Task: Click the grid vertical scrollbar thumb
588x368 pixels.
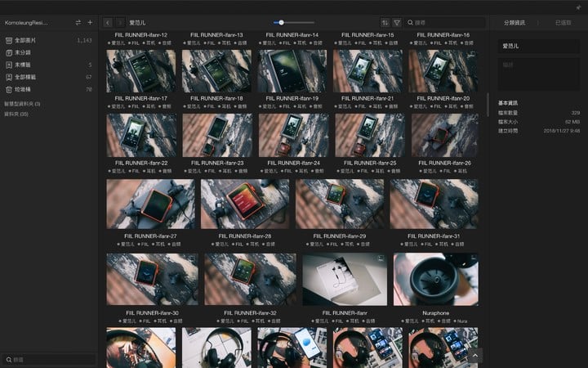Action: coord(488,105)
